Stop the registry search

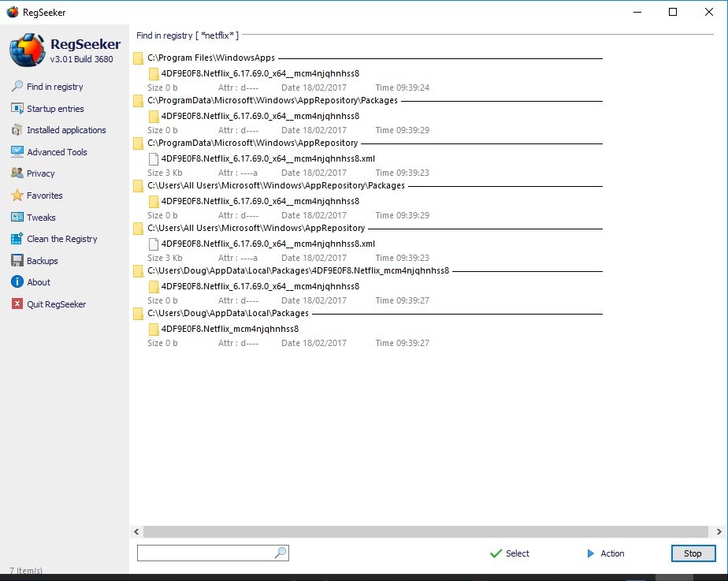coord(693,553)
